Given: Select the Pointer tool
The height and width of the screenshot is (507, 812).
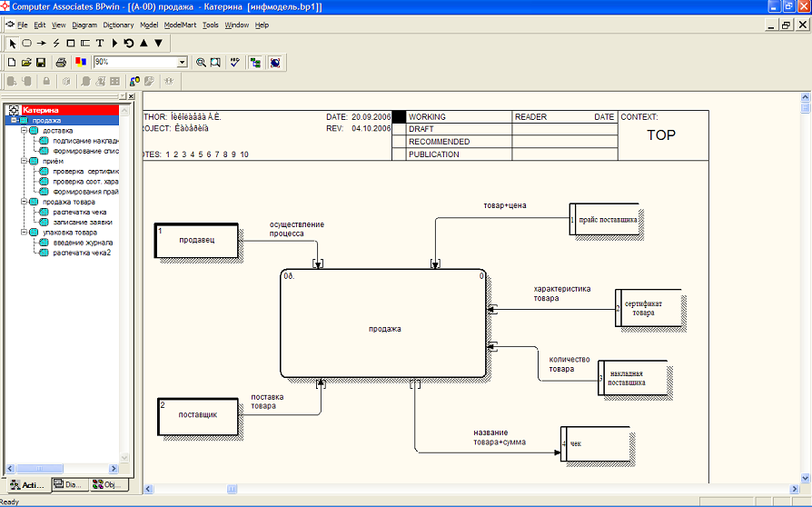Looking at the screenshot, I should tap(12, 43).
